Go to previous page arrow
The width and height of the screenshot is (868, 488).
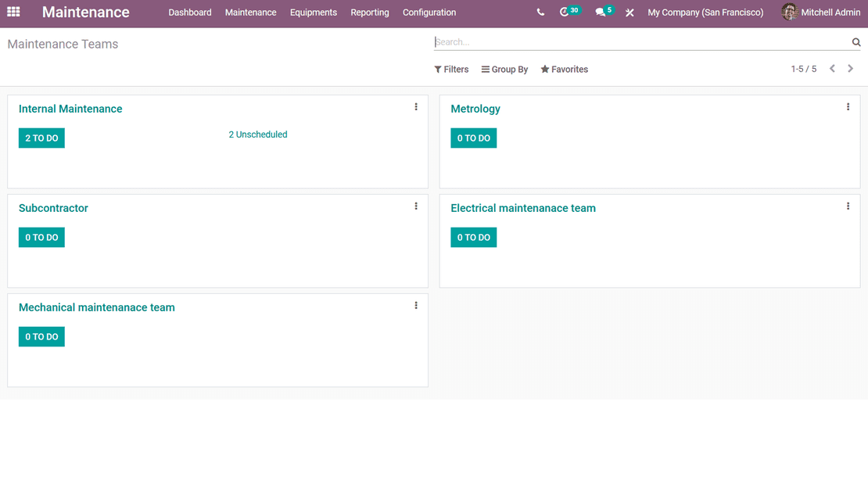[832, 69]
